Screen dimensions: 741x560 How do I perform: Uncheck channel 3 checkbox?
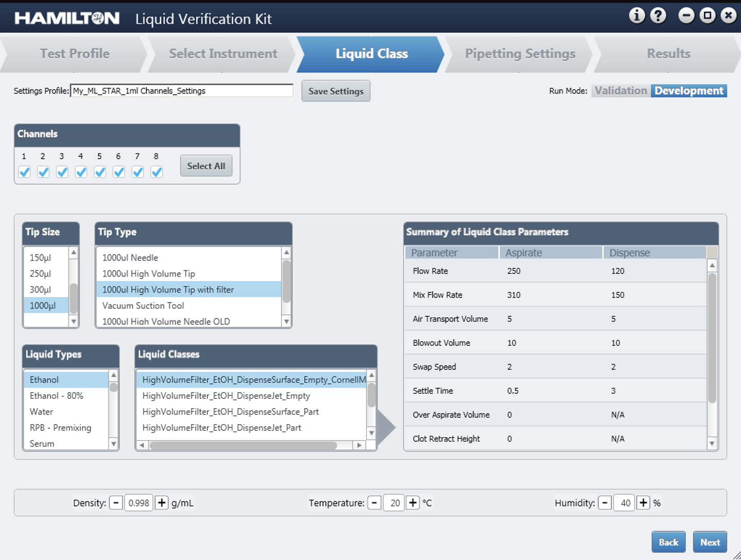coord(62,172)
